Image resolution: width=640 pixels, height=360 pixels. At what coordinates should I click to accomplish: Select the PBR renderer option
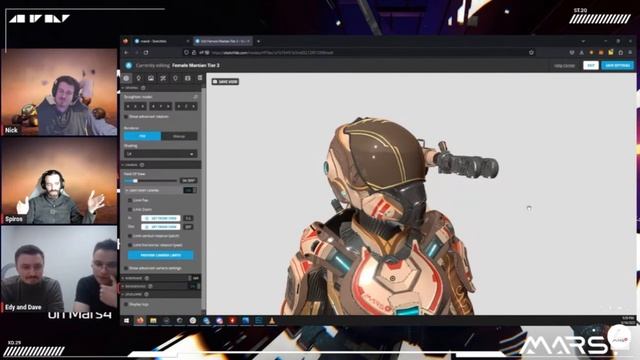[x=142, y=136]
